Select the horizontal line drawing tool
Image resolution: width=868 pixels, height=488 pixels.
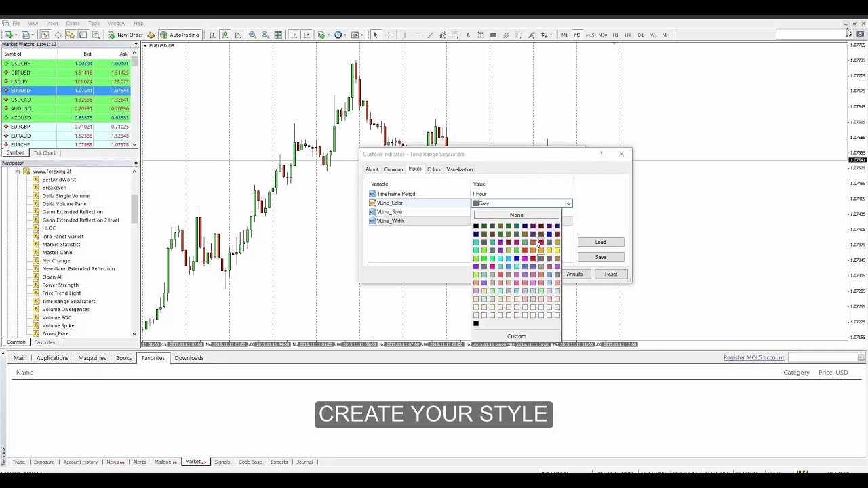tap(417, 35)
